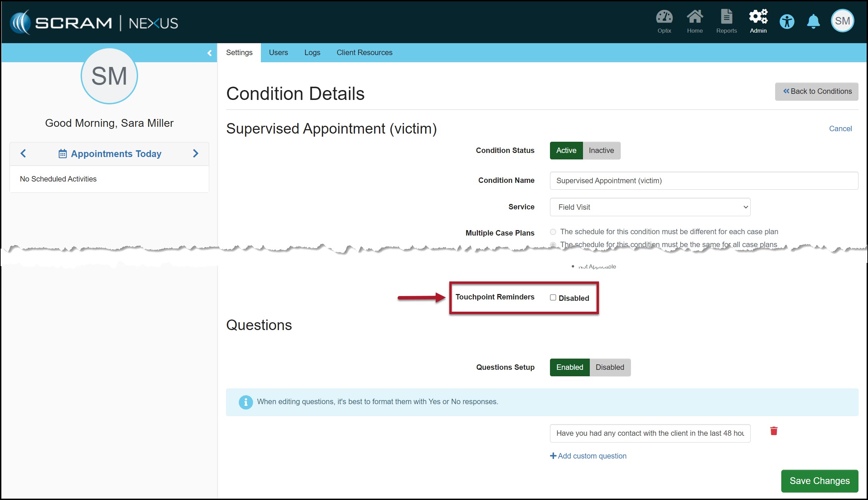
Task: Click the Save Changes button
Action: (819, 481)
